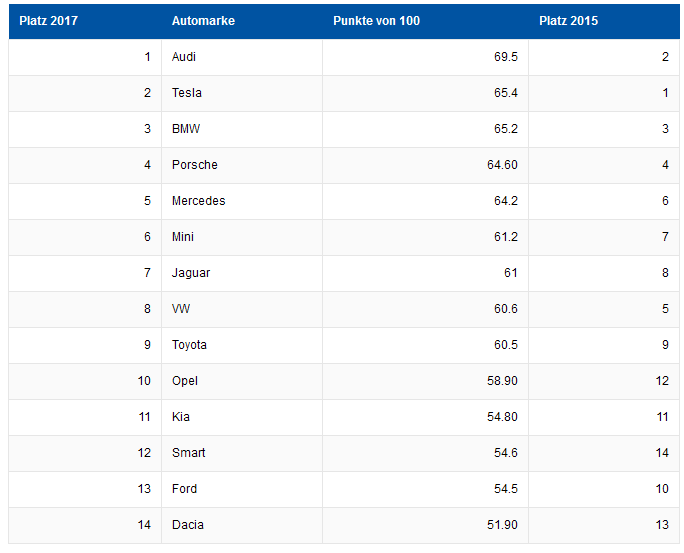The width and height of the screenshot is (684, 553).
Task: Click the Toyota row name
Action: coord(190,345)
